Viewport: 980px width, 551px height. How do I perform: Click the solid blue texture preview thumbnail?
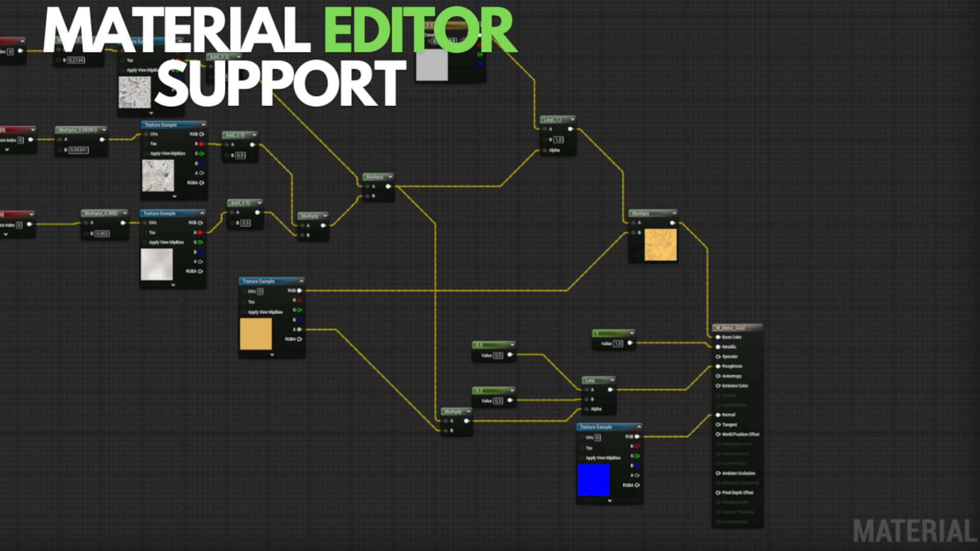click(594, 480)
